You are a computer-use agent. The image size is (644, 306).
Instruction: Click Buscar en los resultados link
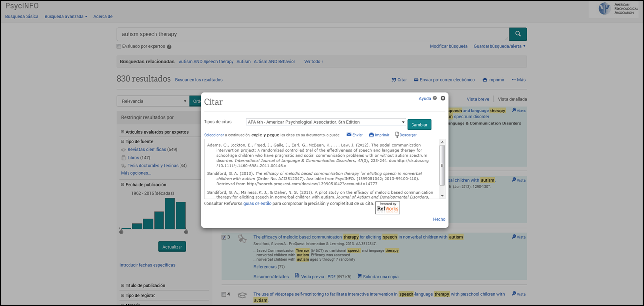click(x=199, y=80)
